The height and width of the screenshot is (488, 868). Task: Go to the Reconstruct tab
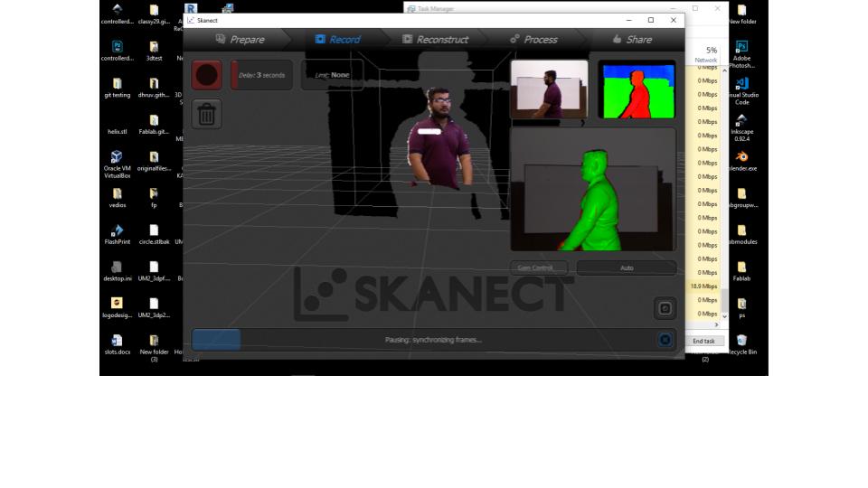point(435,39)
